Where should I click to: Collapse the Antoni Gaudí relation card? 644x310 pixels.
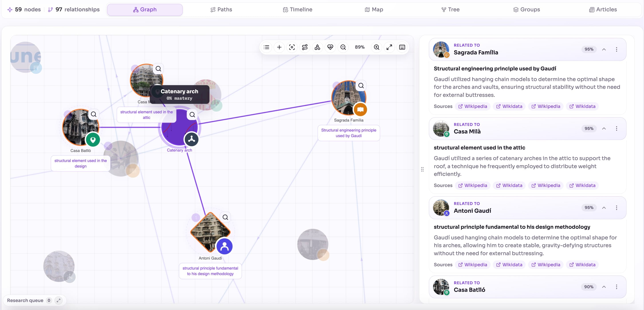click(x=604, y=208)
